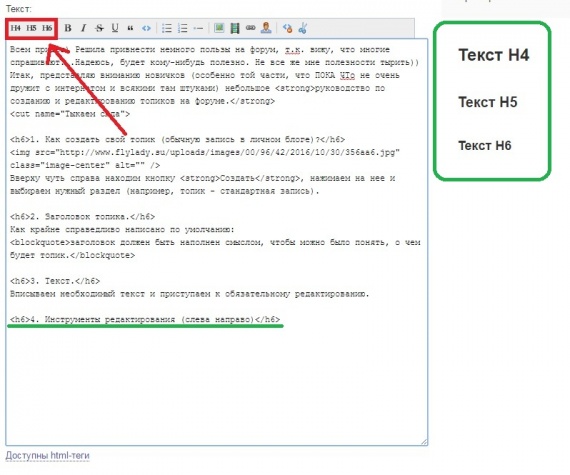
Task: Insert a numbered list
Action: 182,28
